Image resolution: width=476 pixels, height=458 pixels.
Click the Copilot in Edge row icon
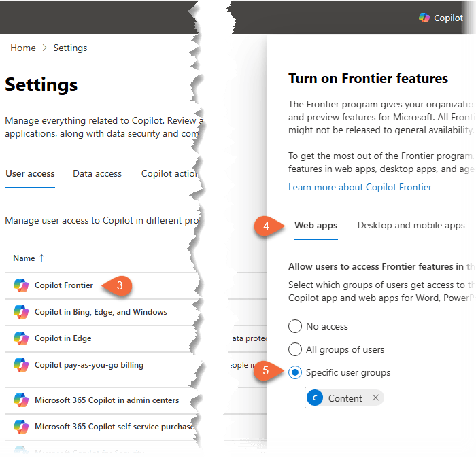click(x=21, y=338)
